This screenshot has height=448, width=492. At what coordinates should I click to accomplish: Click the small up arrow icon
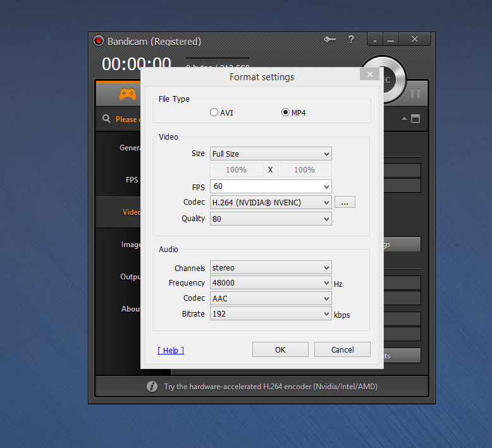point(404,119)
